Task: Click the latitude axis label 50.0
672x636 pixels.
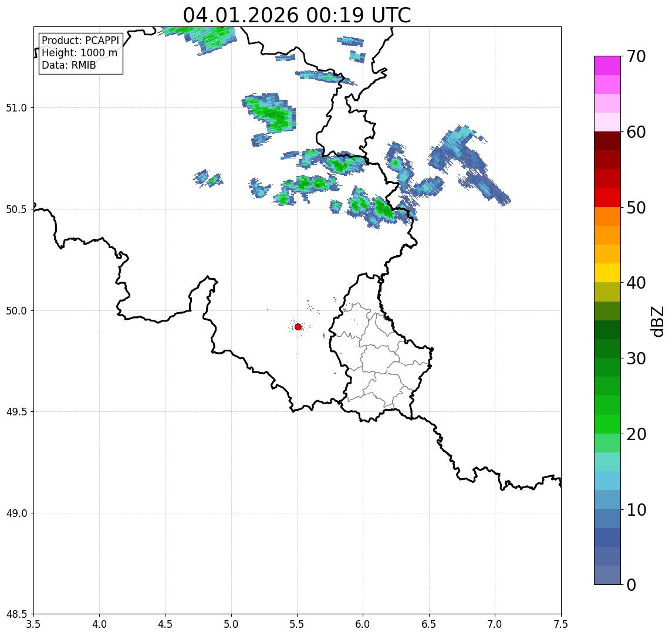Action: 16,311
